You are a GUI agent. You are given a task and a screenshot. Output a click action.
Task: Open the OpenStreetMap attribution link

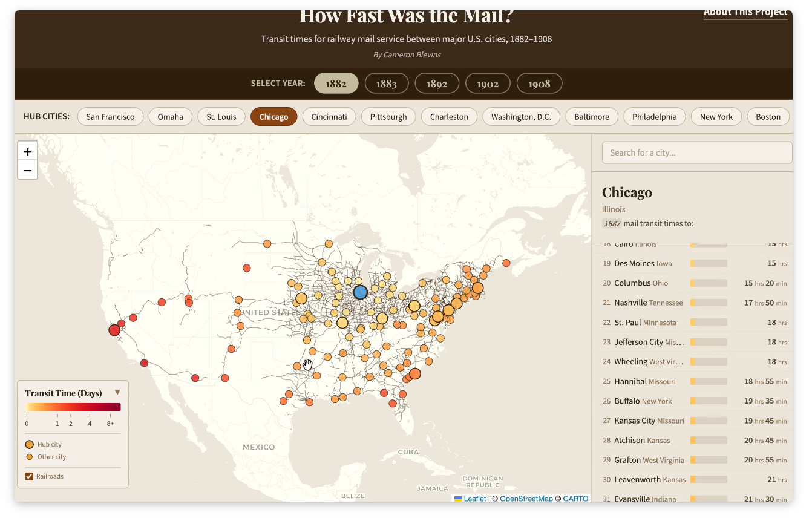[526, 499]
